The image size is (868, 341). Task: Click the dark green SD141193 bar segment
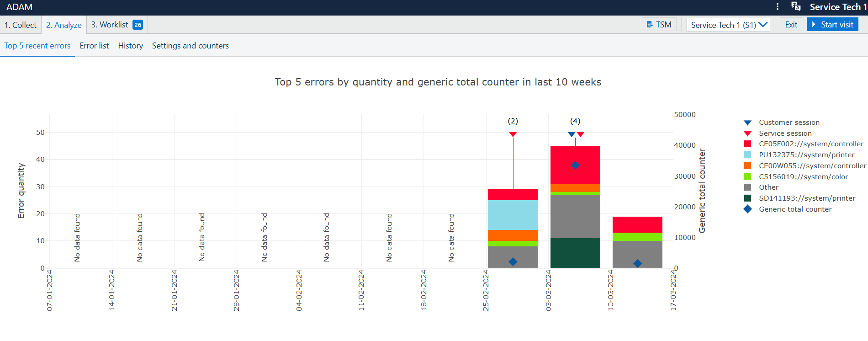point(575,253)
